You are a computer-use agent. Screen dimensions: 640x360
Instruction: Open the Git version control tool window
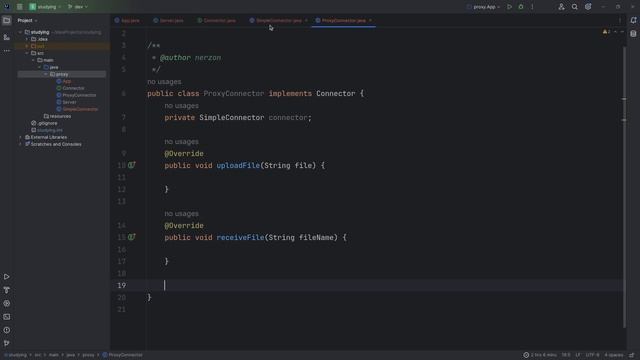7,343
